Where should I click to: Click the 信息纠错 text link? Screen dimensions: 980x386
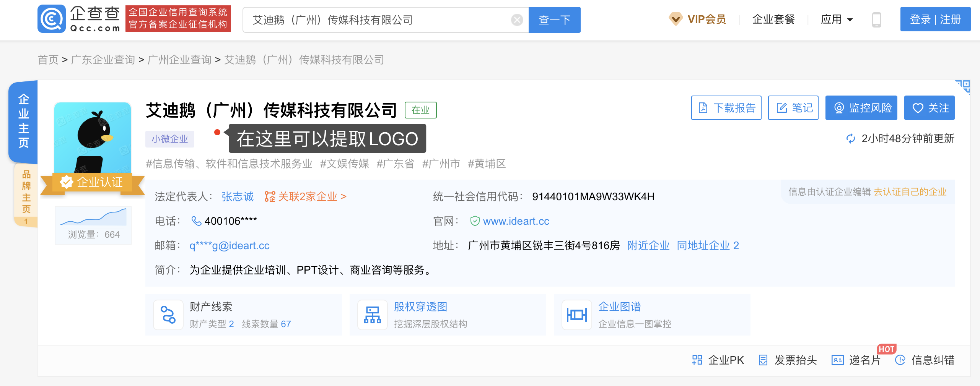pyautogui.click(x=933, y=360)
